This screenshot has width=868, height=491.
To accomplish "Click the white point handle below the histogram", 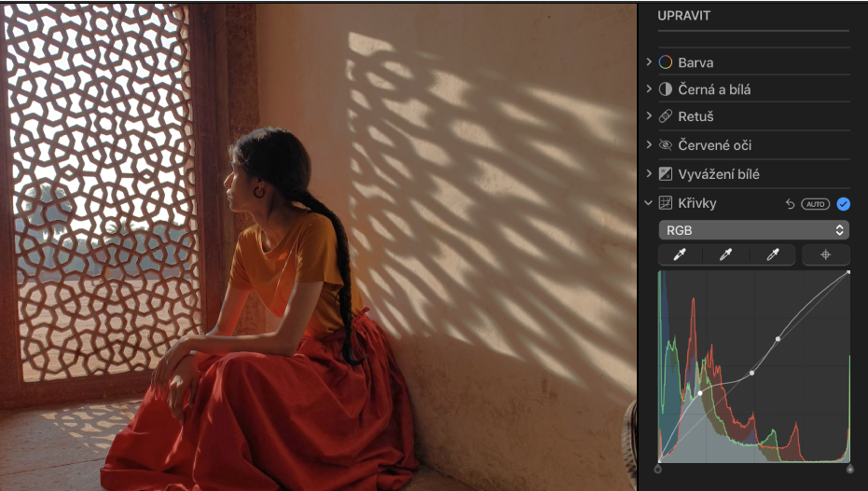I will click(x=849, y=469).
